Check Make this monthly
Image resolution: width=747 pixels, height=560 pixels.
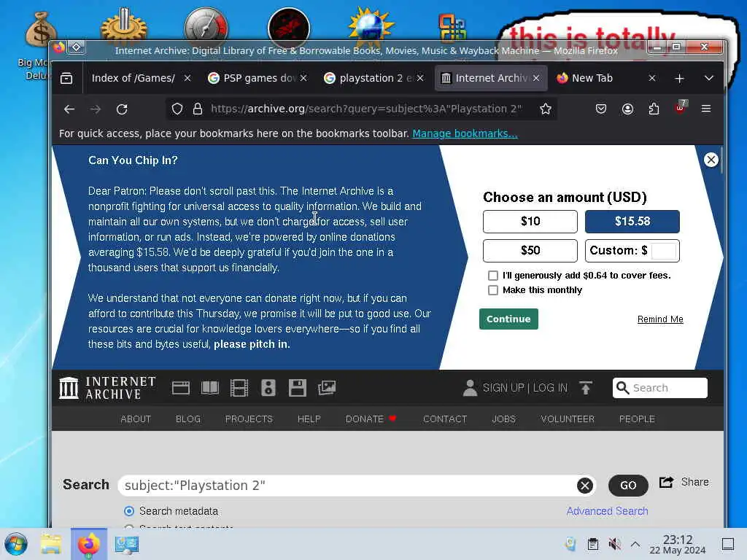coord(493,290)
